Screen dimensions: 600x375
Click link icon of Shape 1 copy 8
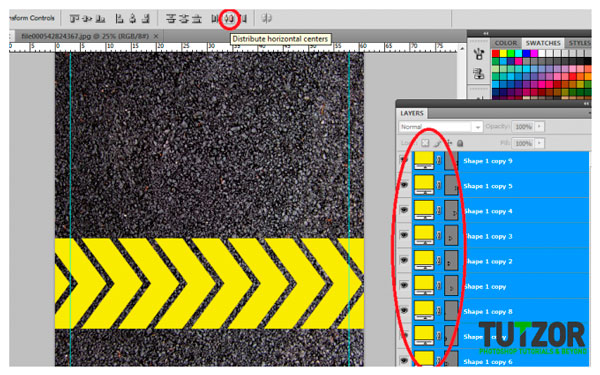tap(439, 311)
